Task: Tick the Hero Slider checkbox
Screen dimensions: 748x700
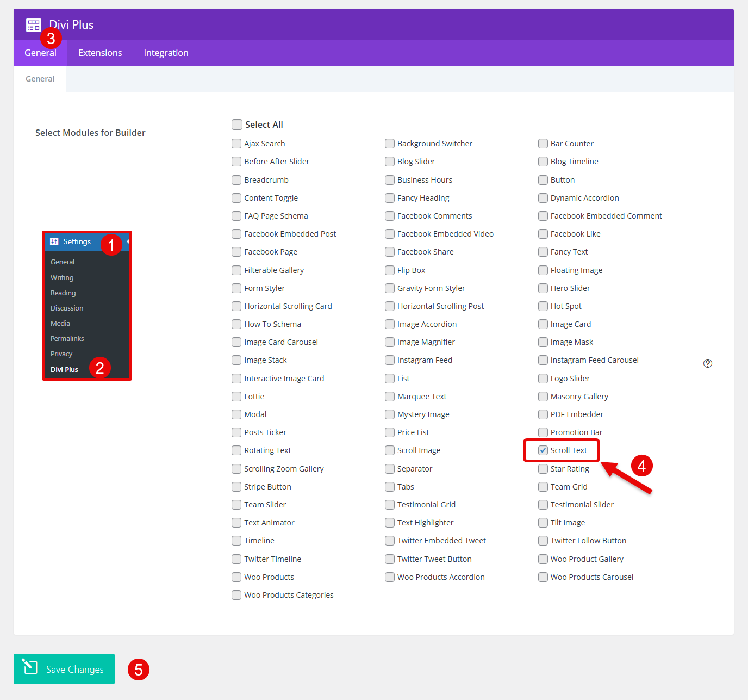Action: [x=543, y=288]
